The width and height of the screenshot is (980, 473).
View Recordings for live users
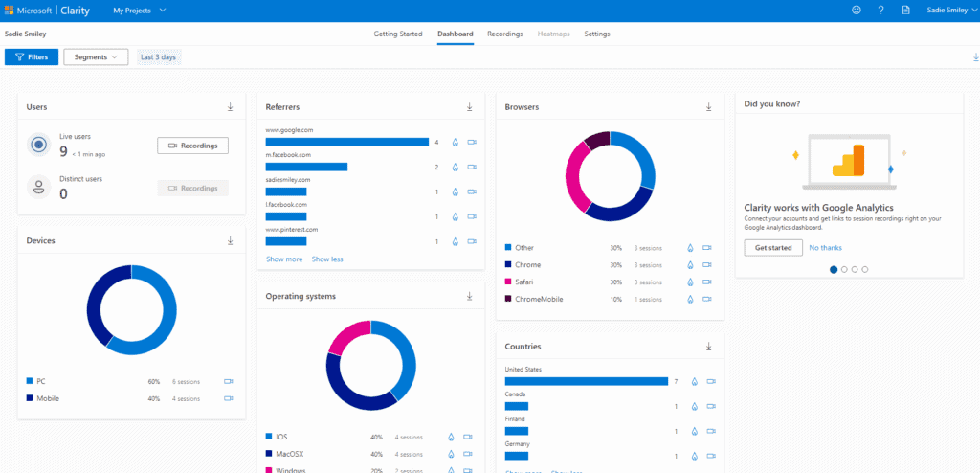(x=192, y=146)
